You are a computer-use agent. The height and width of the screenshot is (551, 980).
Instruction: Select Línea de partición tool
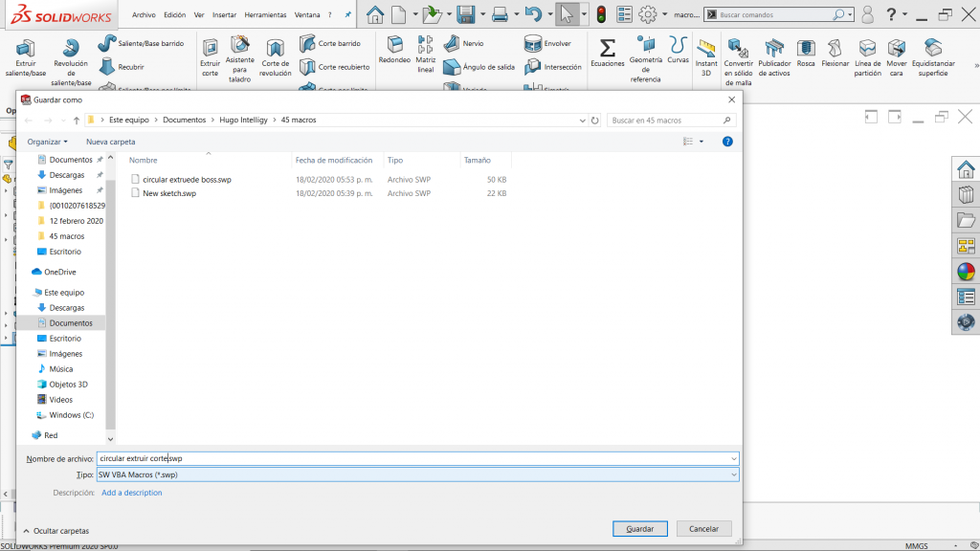point(867,58)
